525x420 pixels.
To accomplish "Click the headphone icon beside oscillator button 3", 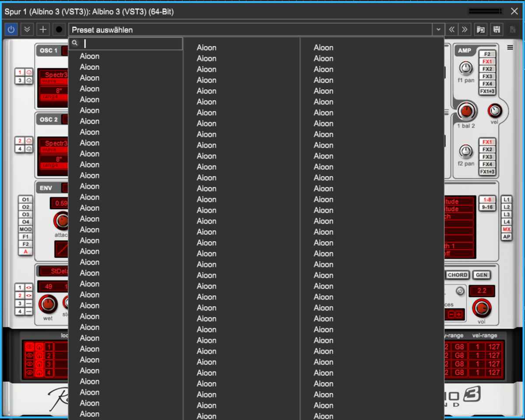I will pyautogui.click(x=29, y=80).
